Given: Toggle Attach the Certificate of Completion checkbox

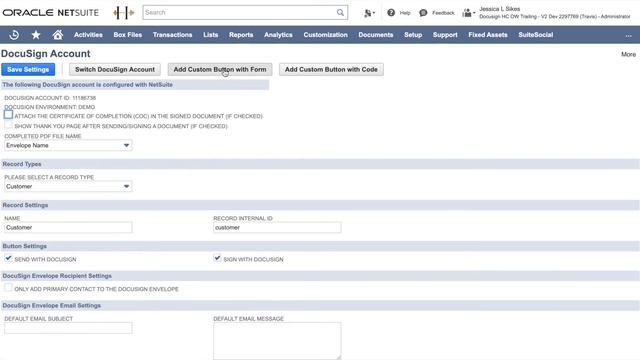Looking at the screenshot, I should pyautogui.click(x=8, y=115).
